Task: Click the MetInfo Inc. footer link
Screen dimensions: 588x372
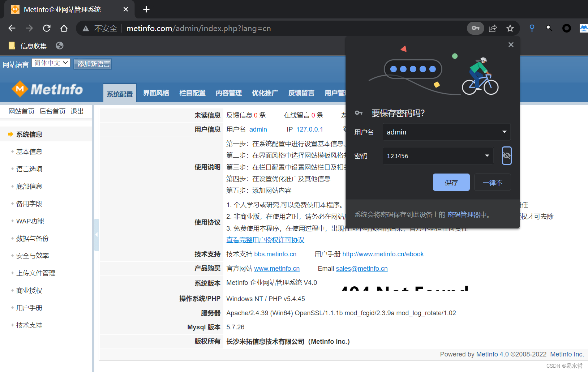Action: (567, 354)
